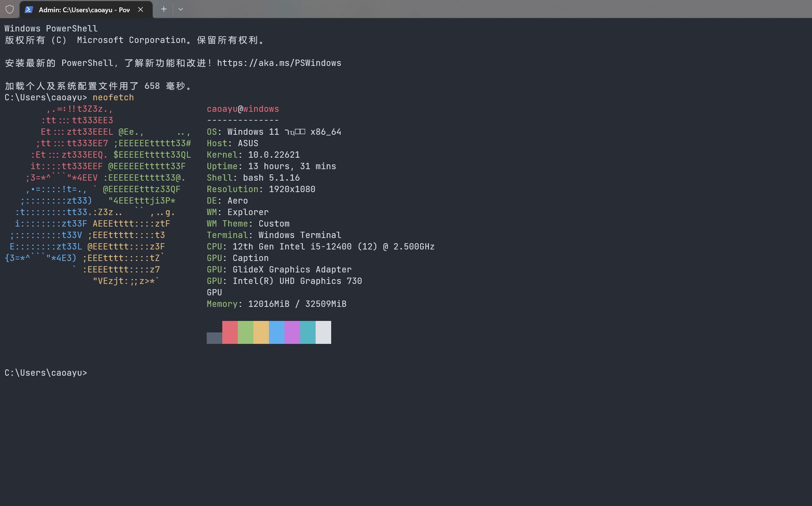This screenshot has height=506, width=812.
Task: Click the 'neofetch' command text
Action: pos(113,97)
